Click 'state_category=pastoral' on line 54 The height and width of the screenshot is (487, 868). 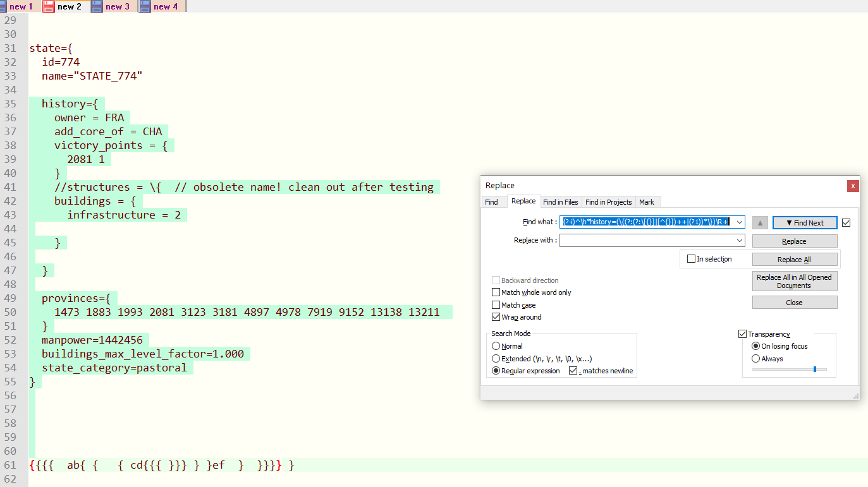[114, 368]
